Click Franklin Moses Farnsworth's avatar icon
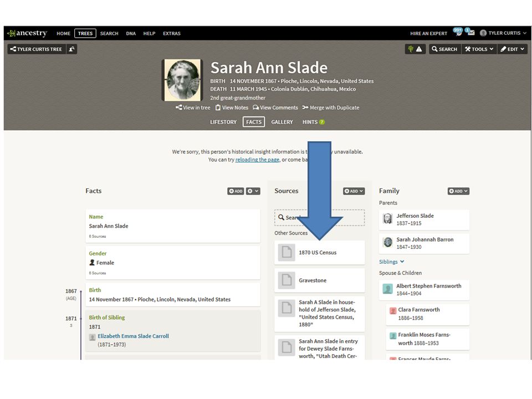The width and height of the screenshot is (532, 399). point(393,336)
